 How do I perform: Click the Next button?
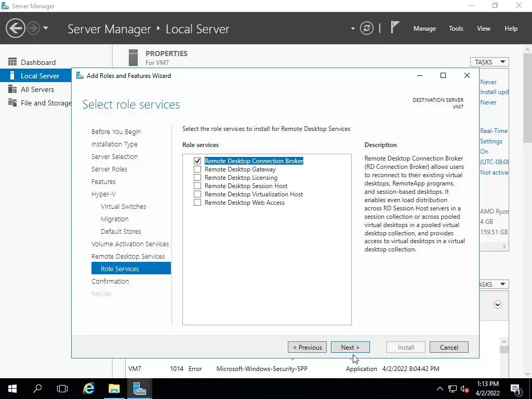350,347
